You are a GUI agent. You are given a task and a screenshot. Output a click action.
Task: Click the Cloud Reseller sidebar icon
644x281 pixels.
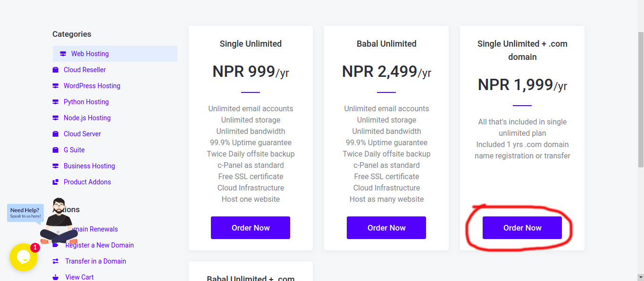[55, 70]
